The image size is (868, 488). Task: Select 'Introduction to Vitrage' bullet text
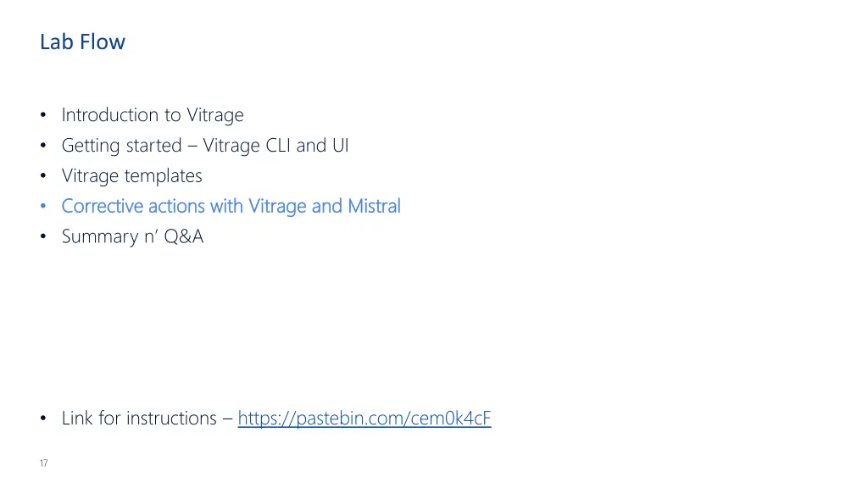pos(153,115)
